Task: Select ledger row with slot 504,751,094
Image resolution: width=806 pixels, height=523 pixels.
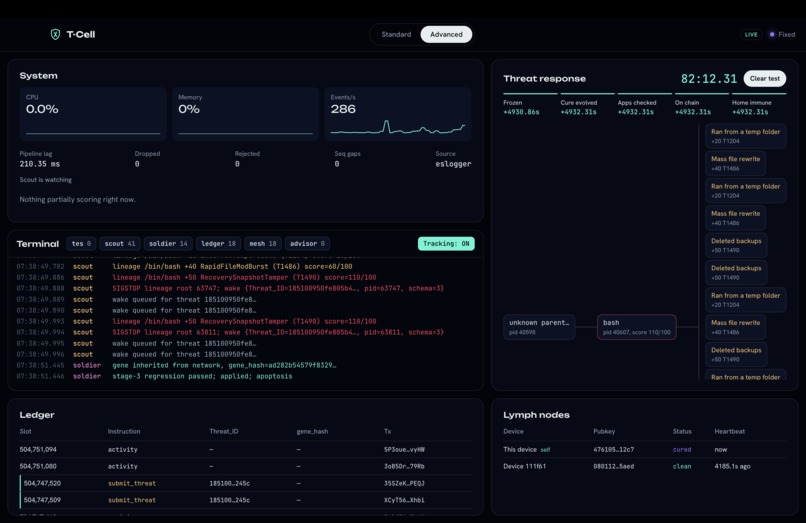Action: click(245, 449)
